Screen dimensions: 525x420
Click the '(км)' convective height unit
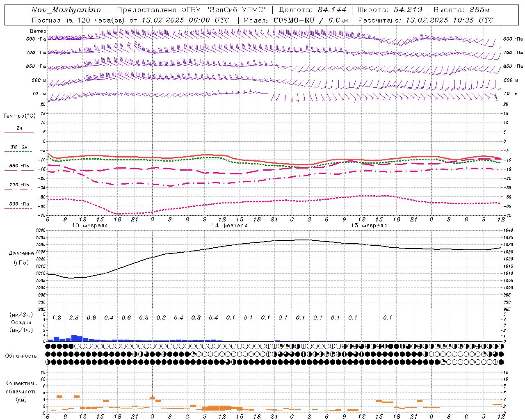point(21,399)
